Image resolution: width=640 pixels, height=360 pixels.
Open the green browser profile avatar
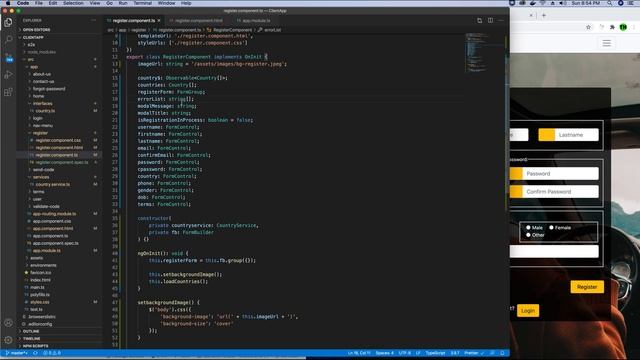point(623,27)
